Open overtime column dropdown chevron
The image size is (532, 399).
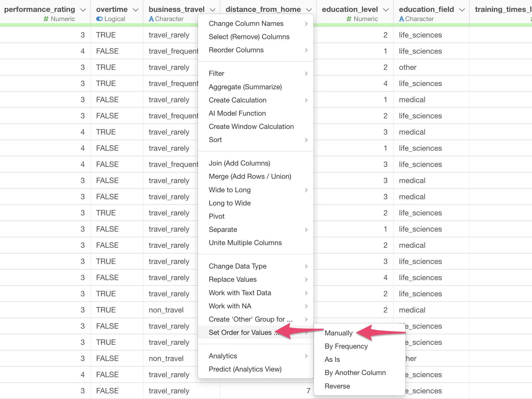pos(136,10)
